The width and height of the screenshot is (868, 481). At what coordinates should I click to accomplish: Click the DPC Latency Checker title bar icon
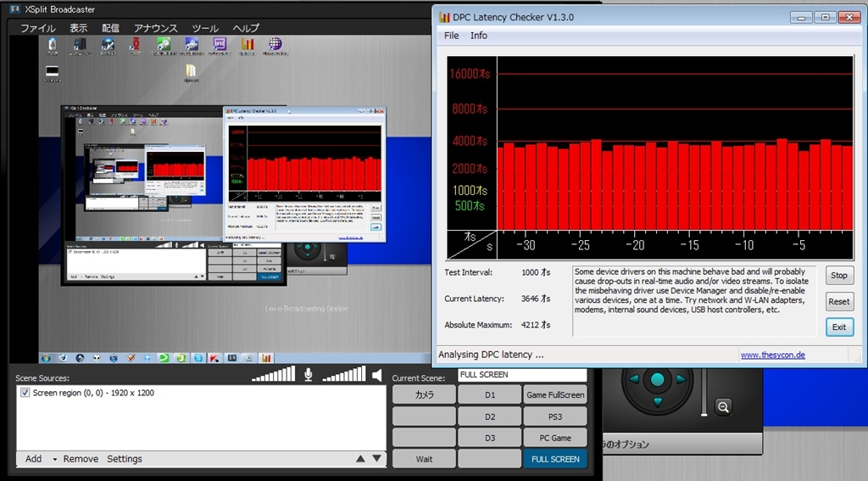click(x=444, y=17)
